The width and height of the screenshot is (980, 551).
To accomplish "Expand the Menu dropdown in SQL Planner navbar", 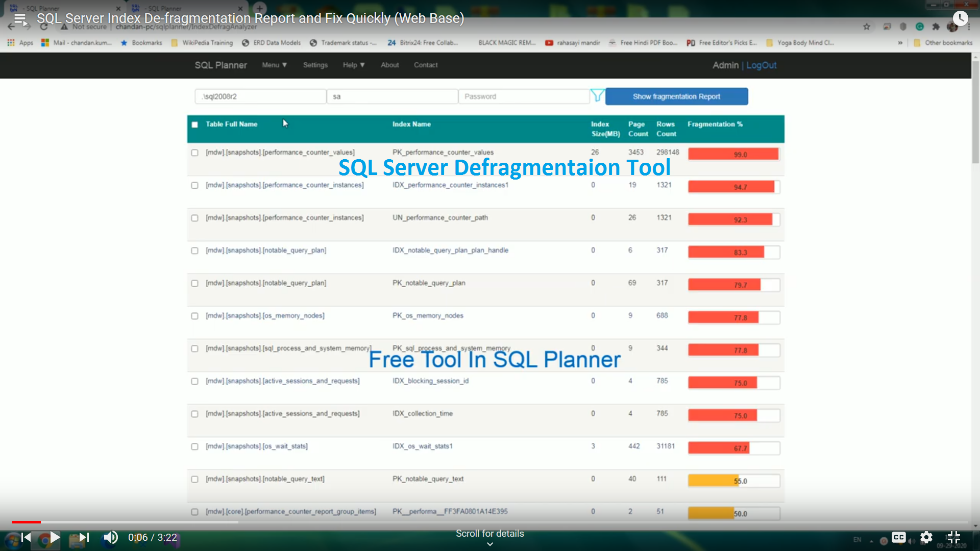I will (x=274, y=65).
